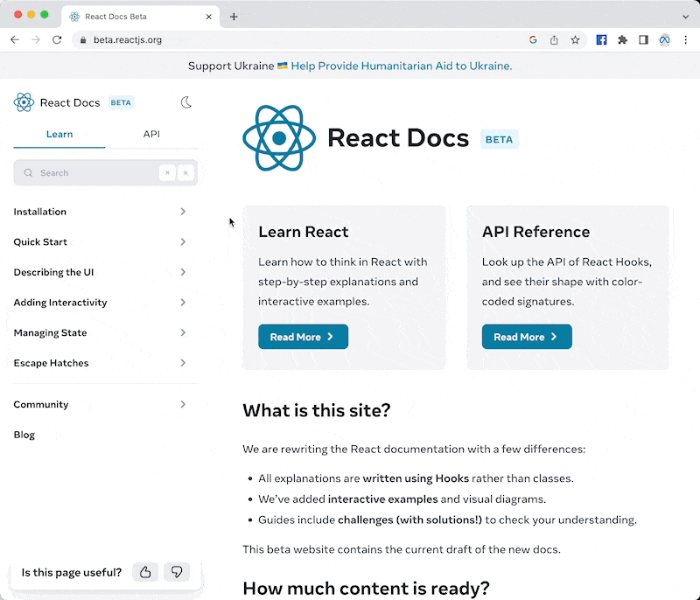
Task: Open the Help Provide Humanitarian Aid link
Action: (402, 66)
